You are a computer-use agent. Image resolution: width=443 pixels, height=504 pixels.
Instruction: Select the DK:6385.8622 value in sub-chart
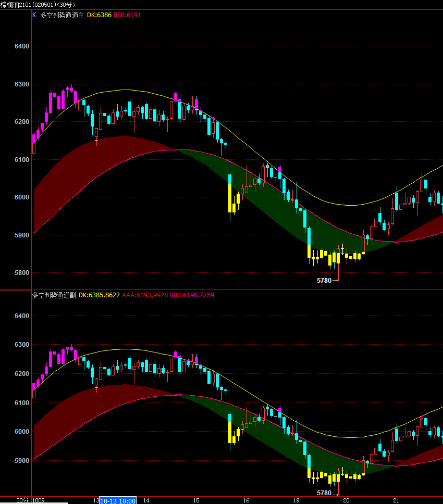[99, 295]
